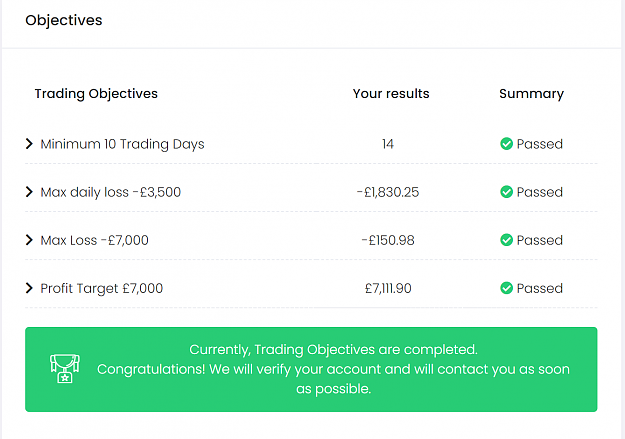Click the Objectives section heading
This screenshot has height=439, width=625.
[x=64, y=20]
